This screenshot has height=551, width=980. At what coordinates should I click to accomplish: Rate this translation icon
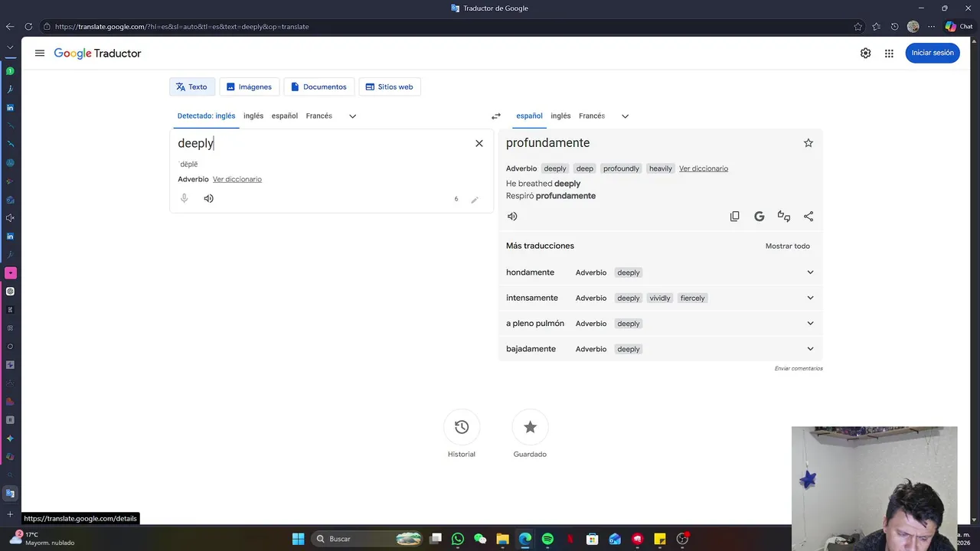coord(784,217)
